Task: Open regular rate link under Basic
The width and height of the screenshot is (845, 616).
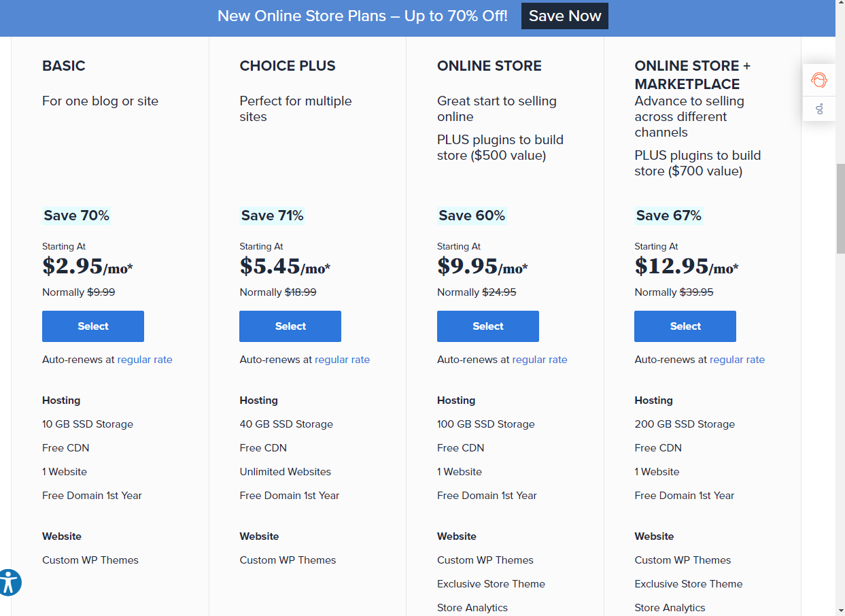Action: click(145, 360)
